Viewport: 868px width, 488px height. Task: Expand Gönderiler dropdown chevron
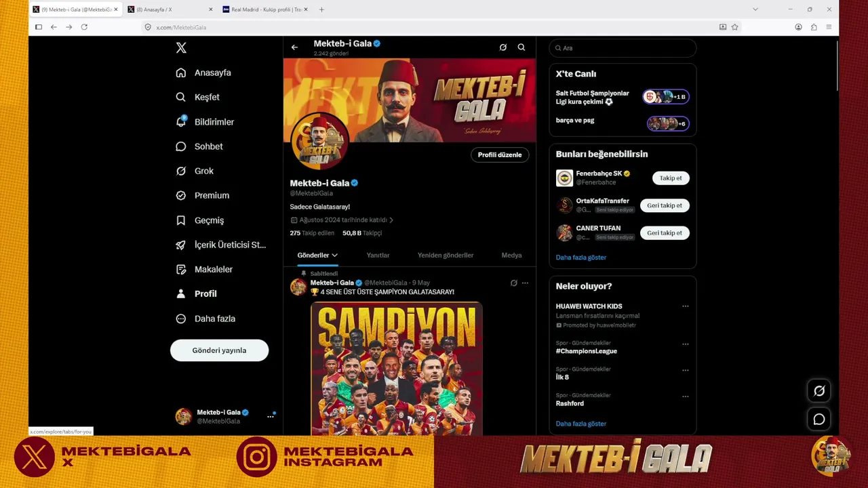pos(334,256)
